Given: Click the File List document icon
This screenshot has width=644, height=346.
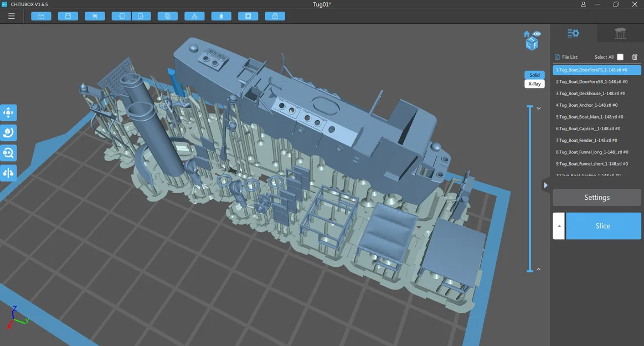Looking at the screenshot, I should 557,56.
